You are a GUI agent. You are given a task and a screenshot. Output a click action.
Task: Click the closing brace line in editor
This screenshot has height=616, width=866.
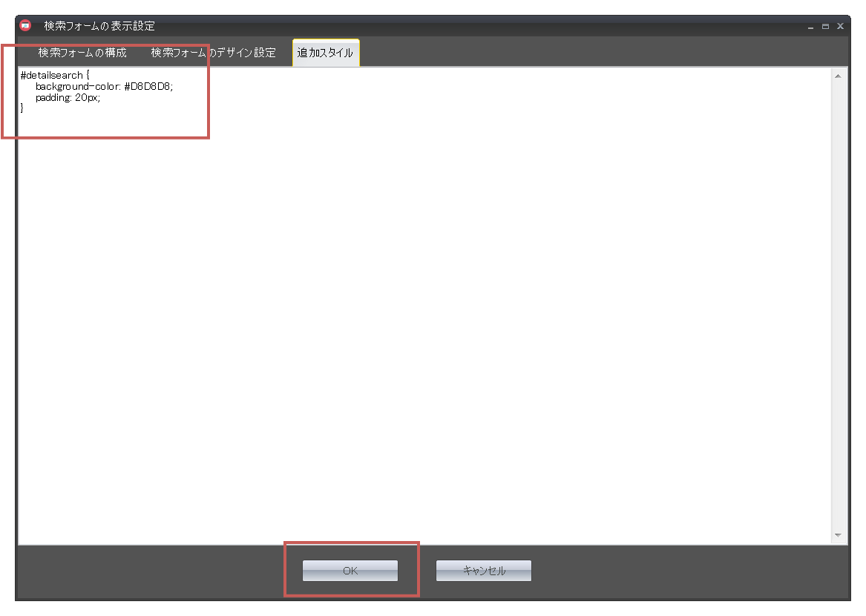tap(22, 108)
